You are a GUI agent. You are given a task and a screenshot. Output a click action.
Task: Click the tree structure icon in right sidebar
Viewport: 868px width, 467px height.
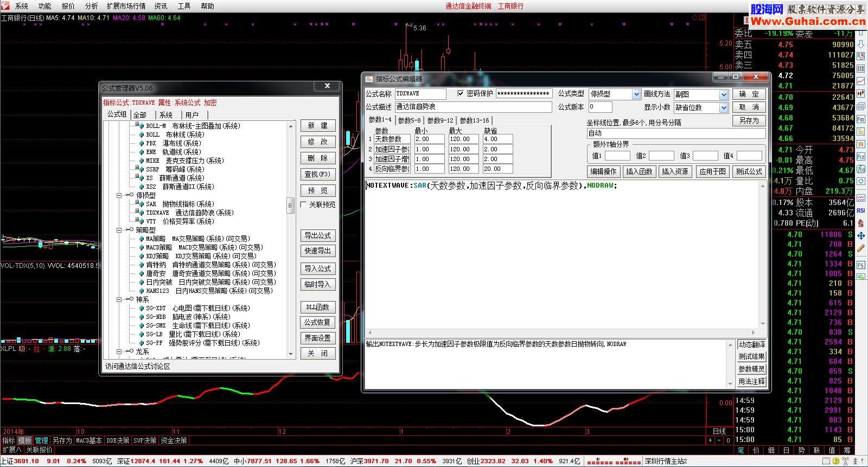(861, 132)
